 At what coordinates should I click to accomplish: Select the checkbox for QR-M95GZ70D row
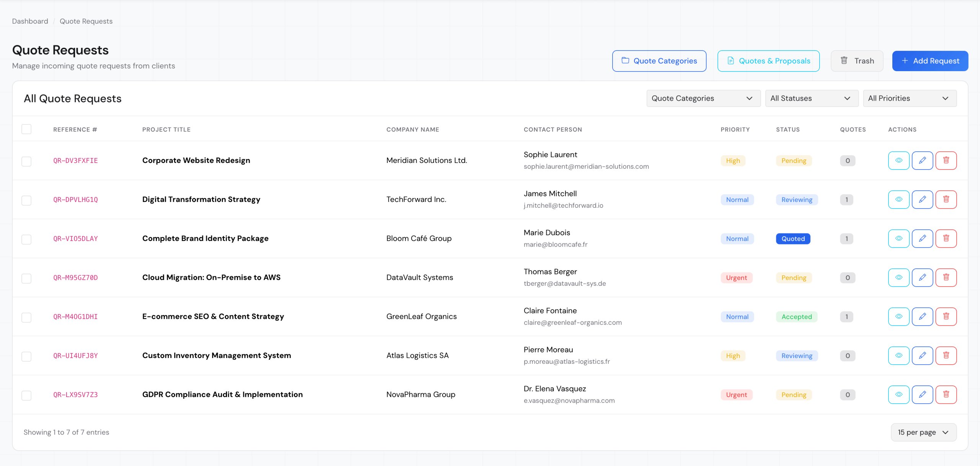point(26,278)
